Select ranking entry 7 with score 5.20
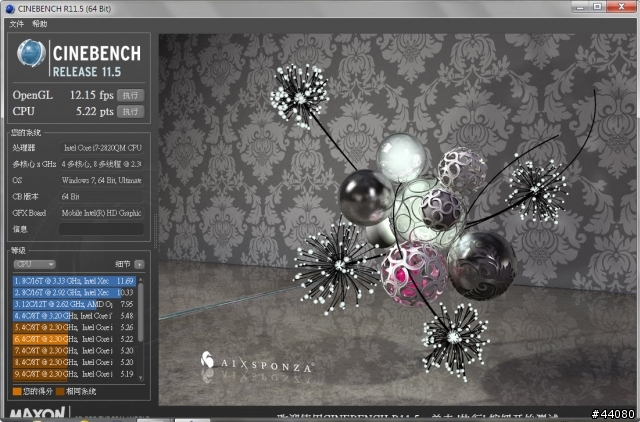Image resolution: width=640 pixels, height=422 pixels. coord(74,351)
